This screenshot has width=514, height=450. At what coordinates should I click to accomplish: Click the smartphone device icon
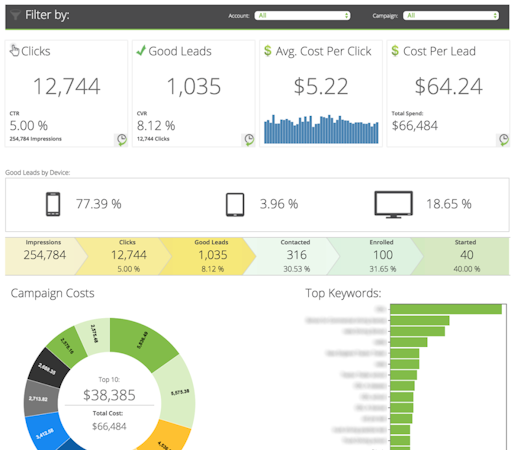coord(53,204)
